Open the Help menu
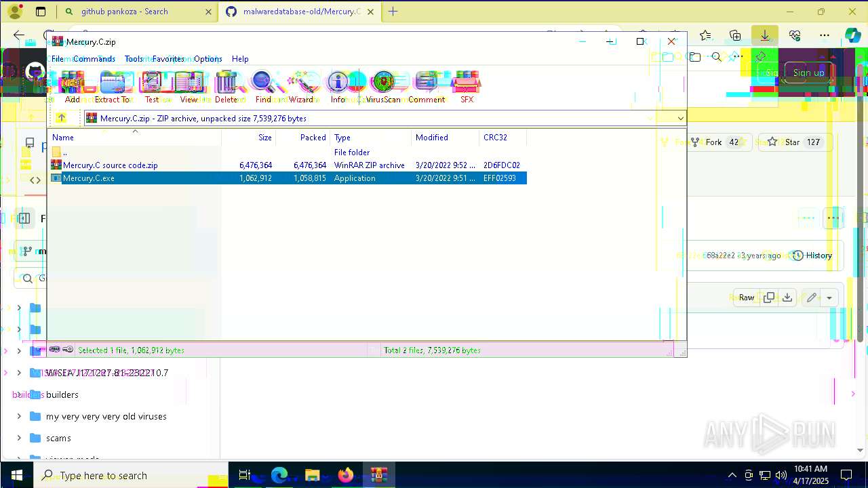868x488 pixels. [x=240, y=59]
